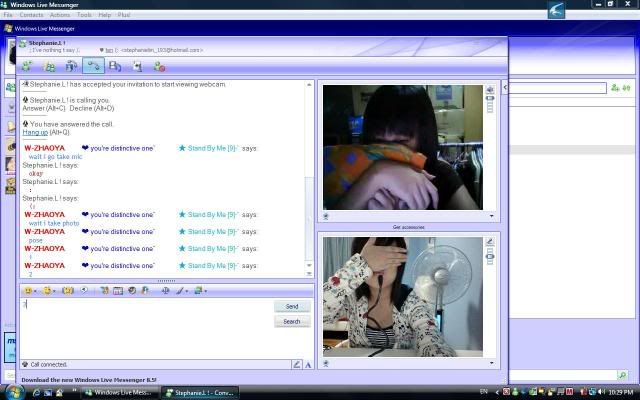Hang up the call via the Hang up link
Image resolution: width=640 pixels, height=400 pixels.
[35, 132]
